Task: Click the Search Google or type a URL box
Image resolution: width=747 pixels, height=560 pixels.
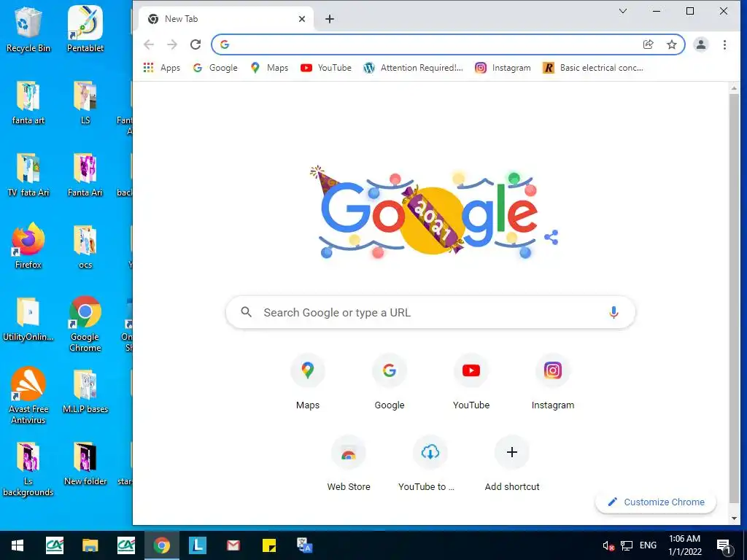Action: pos(430,312)
